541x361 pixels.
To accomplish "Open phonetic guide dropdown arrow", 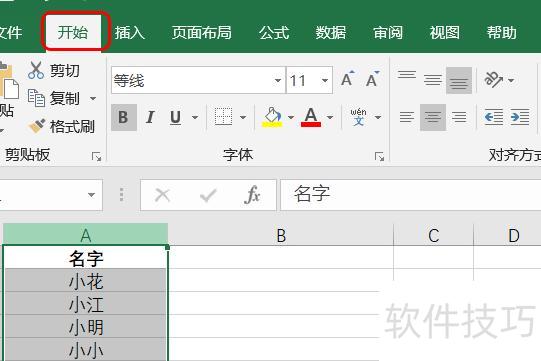I will [378, 118].
